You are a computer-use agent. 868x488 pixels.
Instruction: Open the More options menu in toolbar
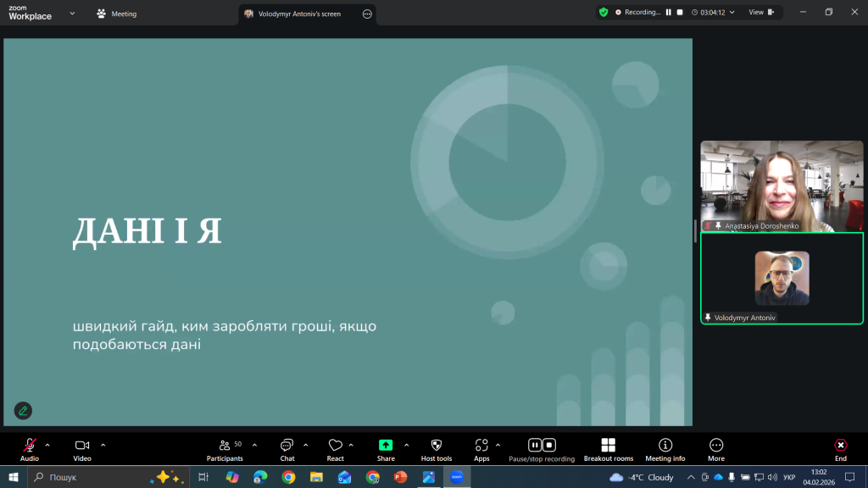(x=716, y=446)
